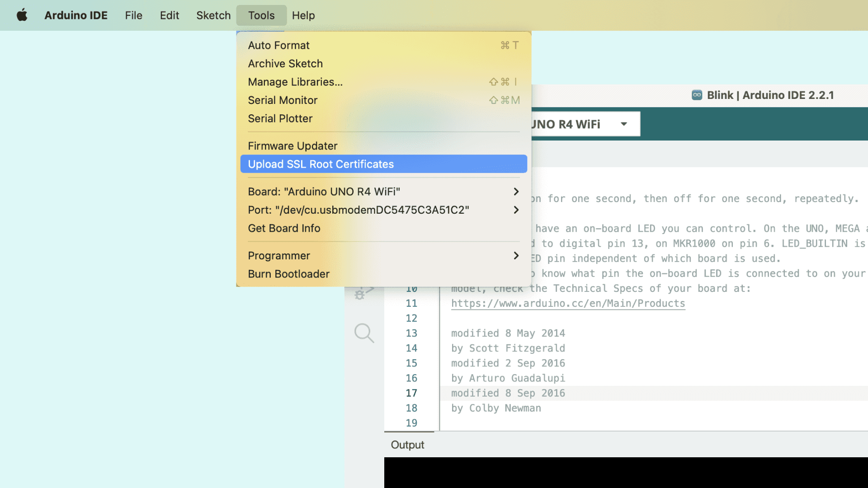Select Serial Plotter menu entry
The height and width of the screenshot is (488, 868).
pos(280,118)
